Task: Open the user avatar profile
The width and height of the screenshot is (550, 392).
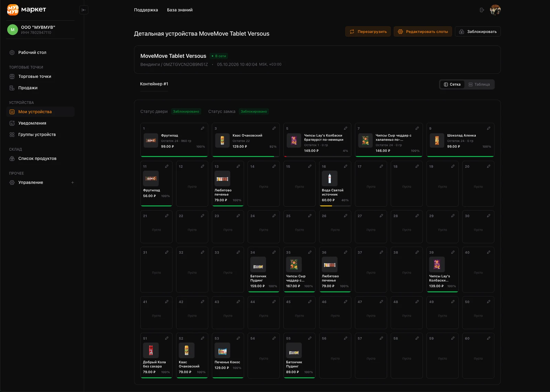Action: pyautogui.click(x=495, y=10)
